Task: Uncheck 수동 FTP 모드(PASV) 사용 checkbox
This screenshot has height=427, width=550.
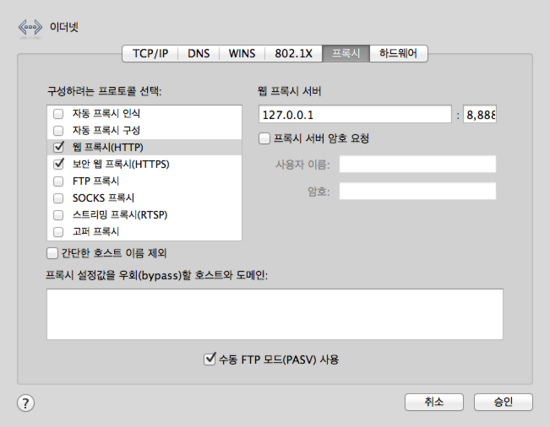Action: coord(209,359)
